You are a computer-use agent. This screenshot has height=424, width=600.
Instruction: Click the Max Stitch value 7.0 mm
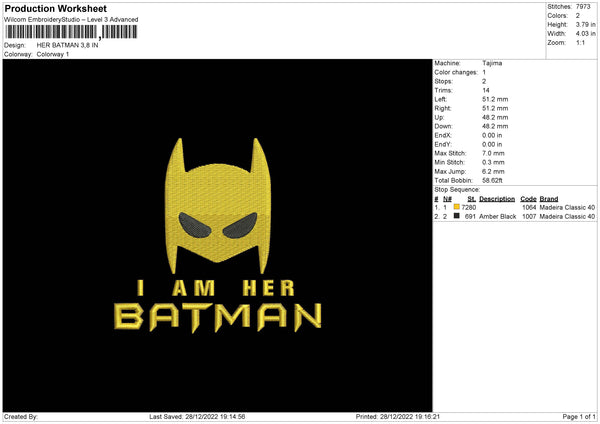pos(493,153)
